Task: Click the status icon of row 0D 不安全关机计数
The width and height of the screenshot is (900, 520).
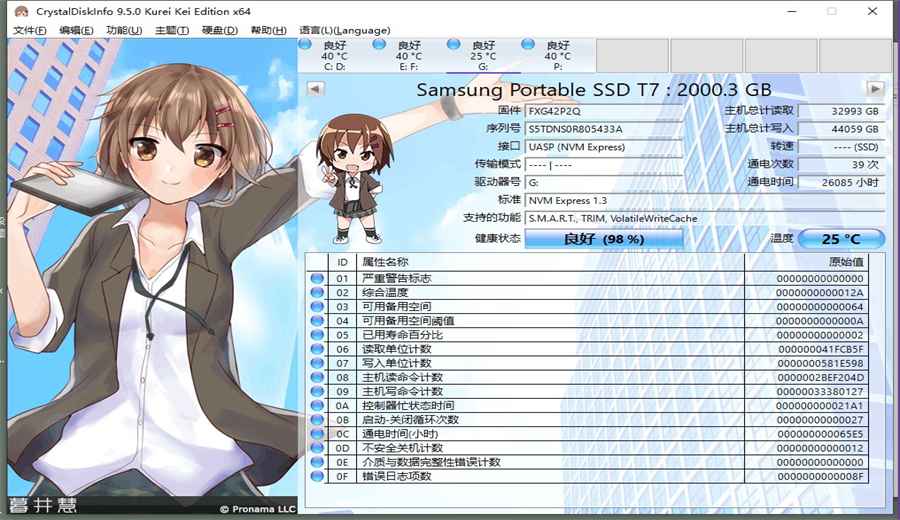Action: (x=317, y=448)
